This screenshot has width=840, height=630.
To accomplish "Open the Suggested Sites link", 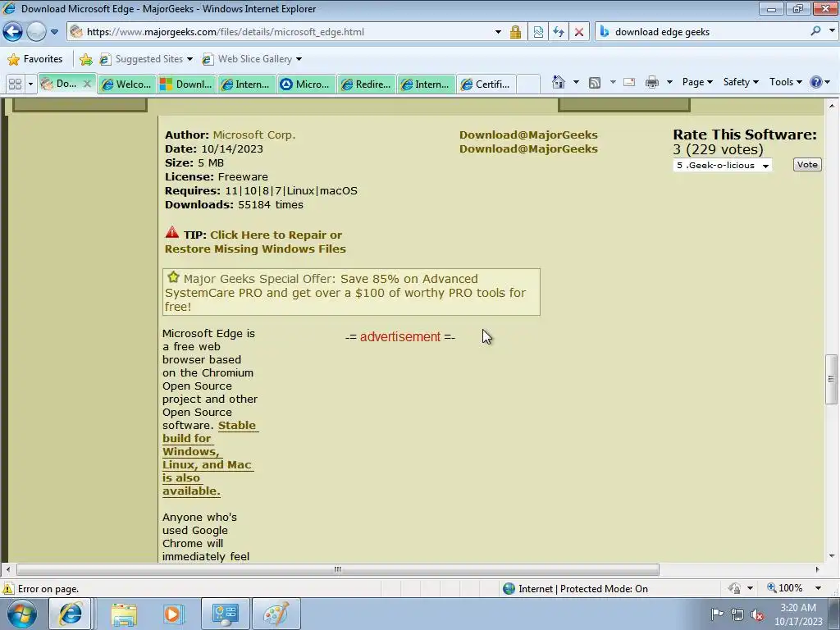I will coord(146,59).
